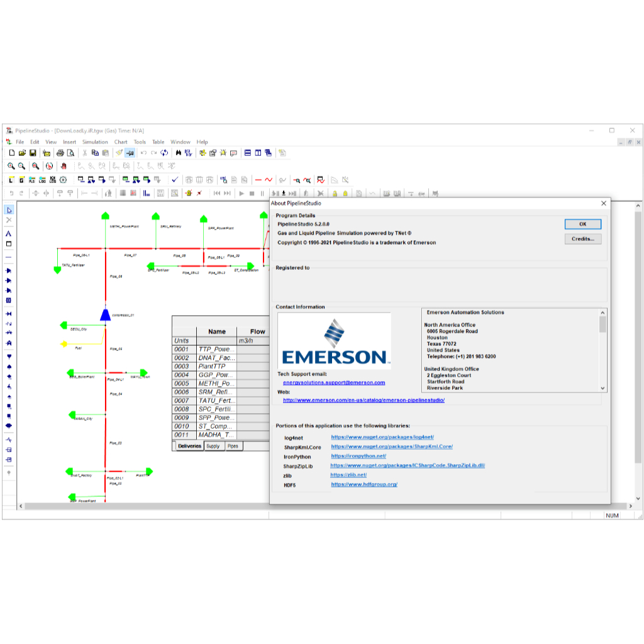Click the red wavy curve chart icon
This screenshot has width=644, height=644.
point(269,180)
